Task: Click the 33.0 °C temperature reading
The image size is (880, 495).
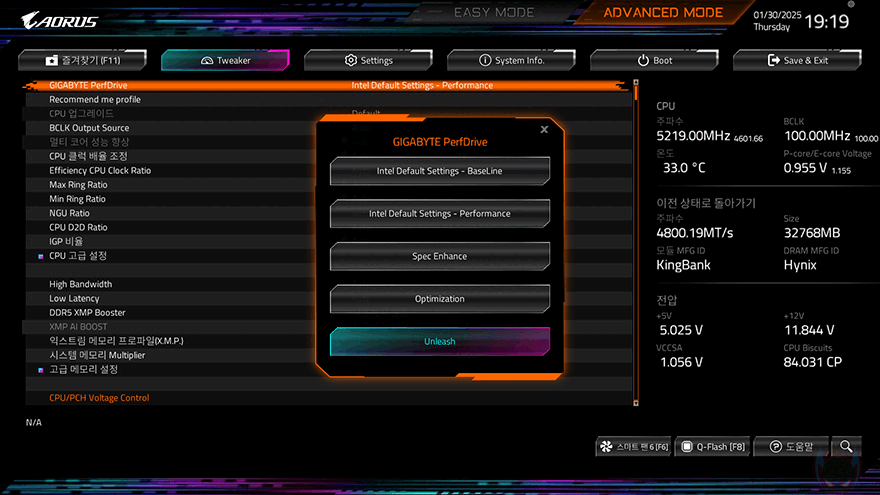Action: [684, 168]
